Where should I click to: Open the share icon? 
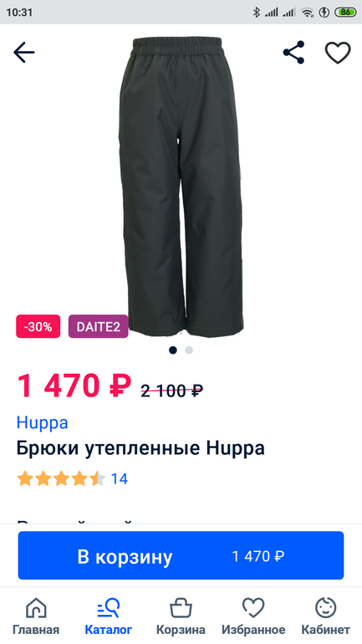point(294,52)
